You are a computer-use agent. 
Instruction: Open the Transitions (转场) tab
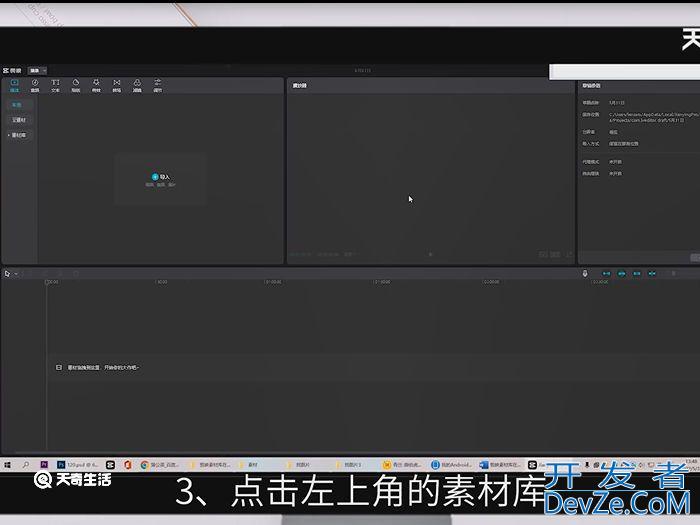117,85
